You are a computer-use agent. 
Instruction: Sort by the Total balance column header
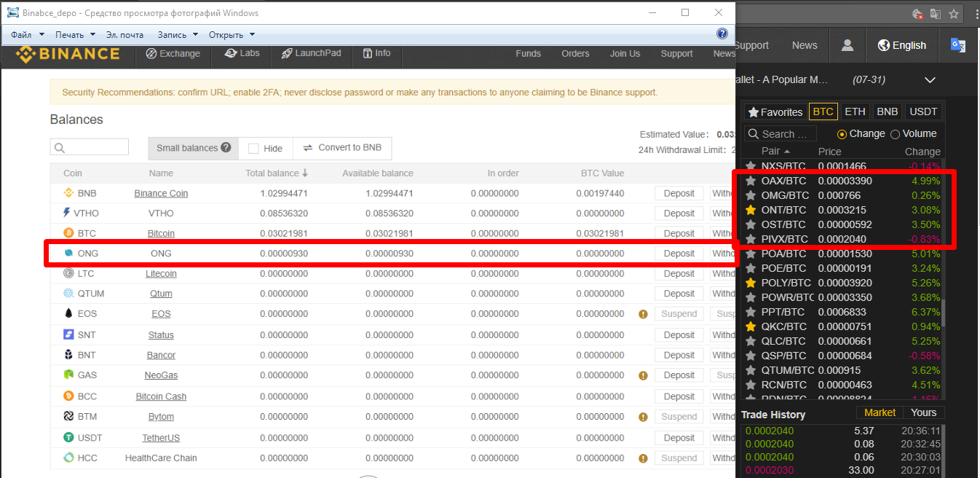coord(277,173)
